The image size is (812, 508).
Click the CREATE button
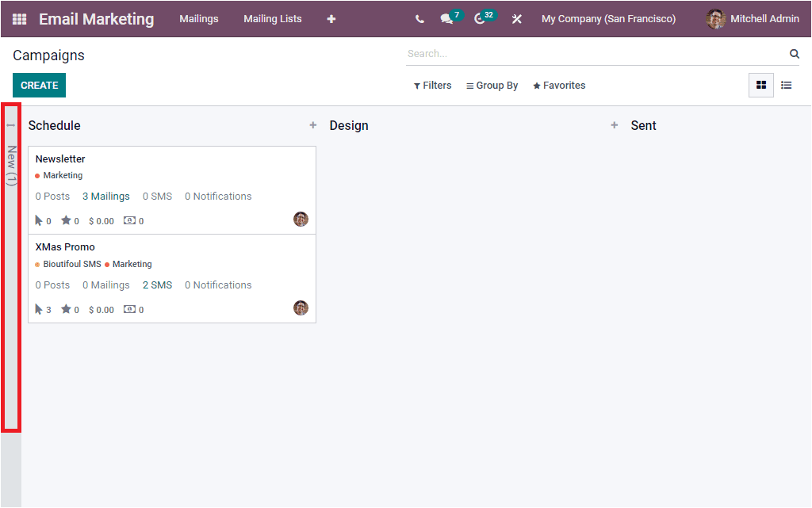click(39, 85)
